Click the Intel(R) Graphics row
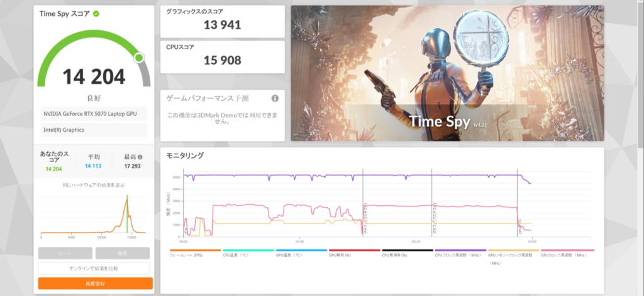The width and height of the screenshot is (644, 296). (x=94, y=130)
